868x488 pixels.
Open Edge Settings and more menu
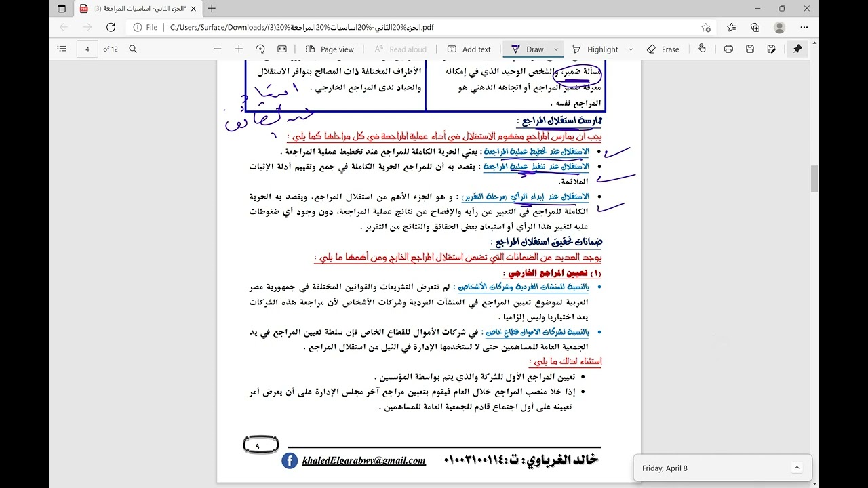click(805, 27)
